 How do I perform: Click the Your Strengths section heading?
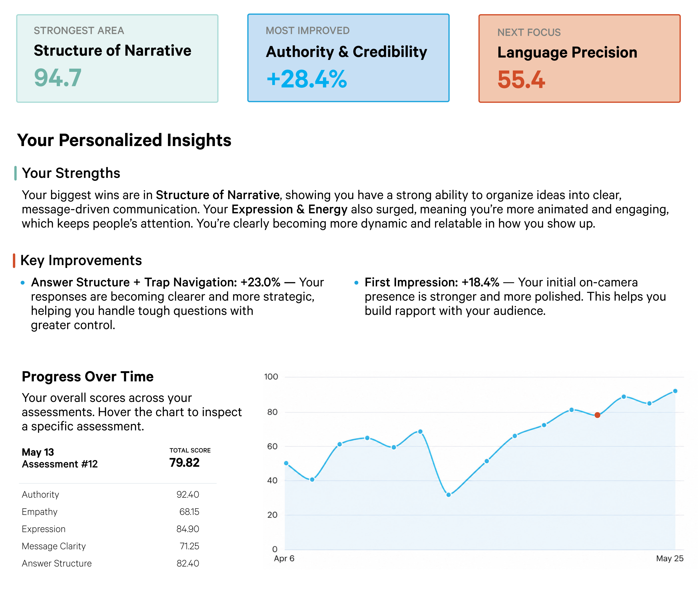pos(71,173)
